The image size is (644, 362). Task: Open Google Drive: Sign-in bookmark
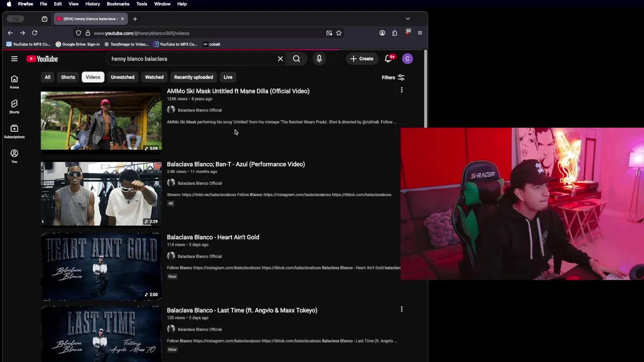click(77, 44)
